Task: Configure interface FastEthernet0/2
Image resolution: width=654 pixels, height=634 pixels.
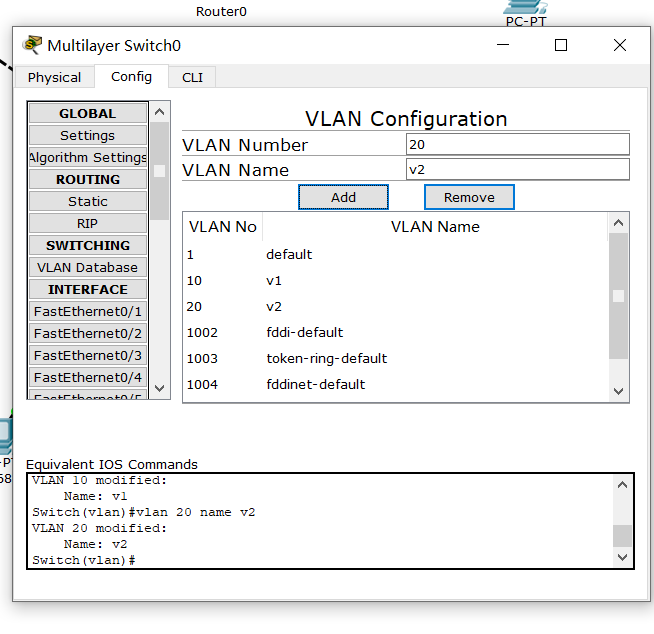Action: (x=88, y=334)
